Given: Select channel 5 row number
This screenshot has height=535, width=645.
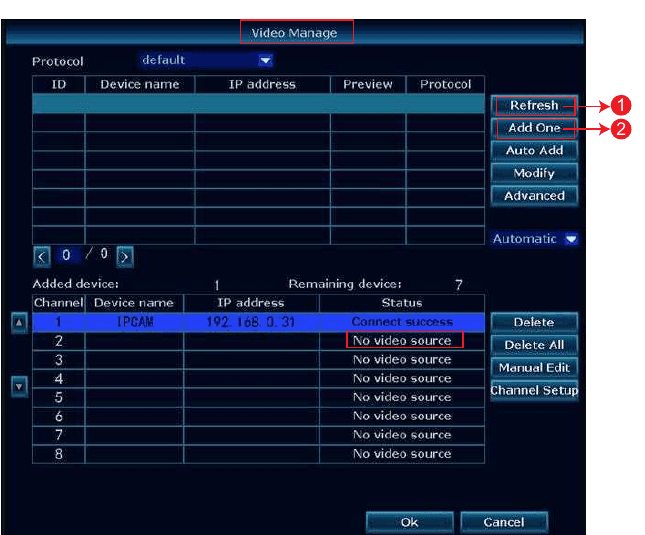Looking at the screenshot, I should pos(59,398).
